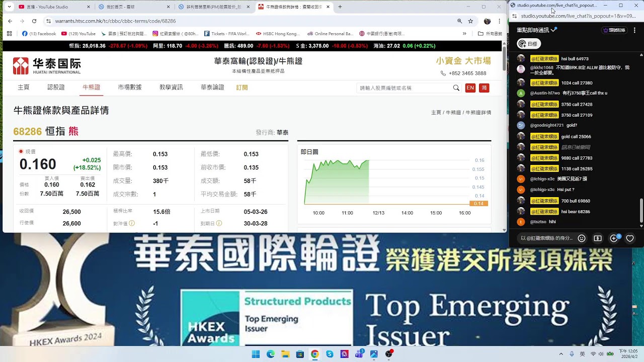Click the browser address bar URL
Viewport: 644px width, 362px height.
(x=115, y=21)
